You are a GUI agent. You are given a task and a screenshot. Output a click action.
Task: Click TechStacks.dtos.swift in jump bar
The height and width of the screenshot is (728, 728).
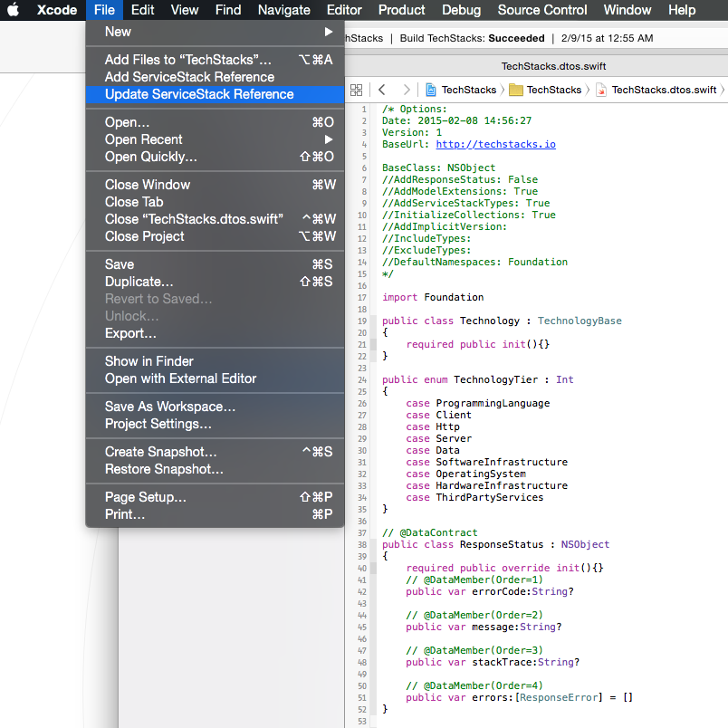coord(656,90)
